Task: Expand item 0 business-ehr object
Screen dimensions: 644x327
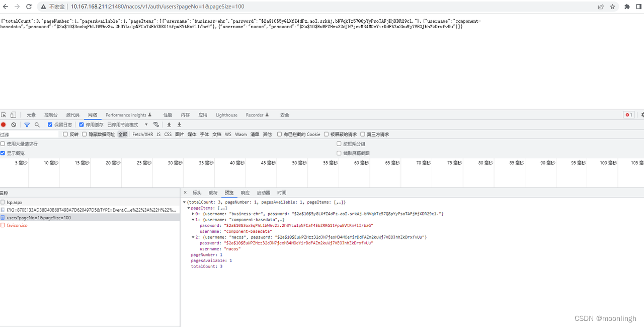Action: pos(193,214)
